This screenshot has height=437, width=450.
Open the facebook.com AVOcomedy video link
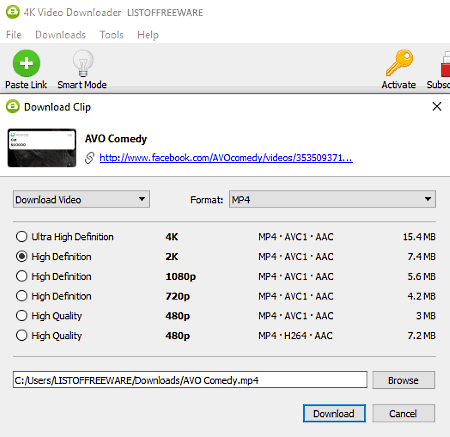[x=226, y=158]
